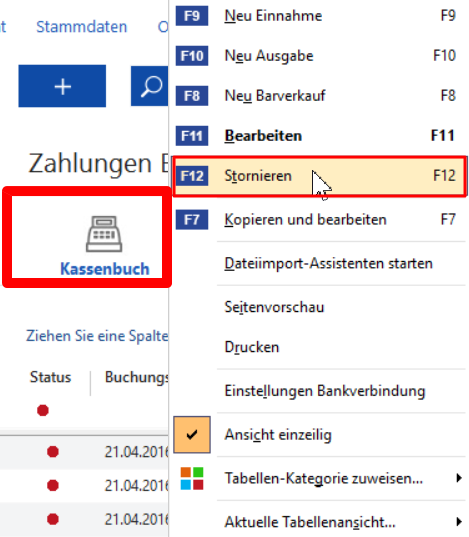The height and width of the screenshot is (537, 469).
Task: Click the F11 icon beside Bearbeiten
Action: [x=192, y=136]
